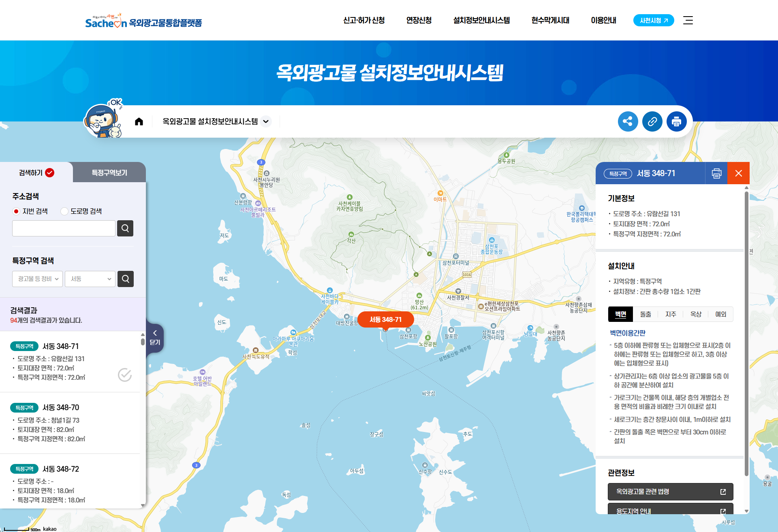
Task: Switch to the 특정구역보기 tab
Action: tap(109, 172)
